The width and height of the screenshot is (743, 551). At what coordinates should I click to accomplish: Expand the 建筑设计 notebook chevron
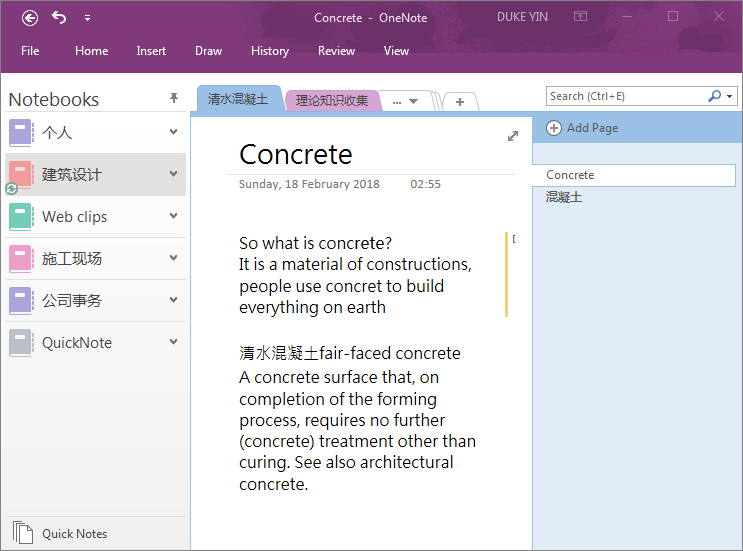173,174
